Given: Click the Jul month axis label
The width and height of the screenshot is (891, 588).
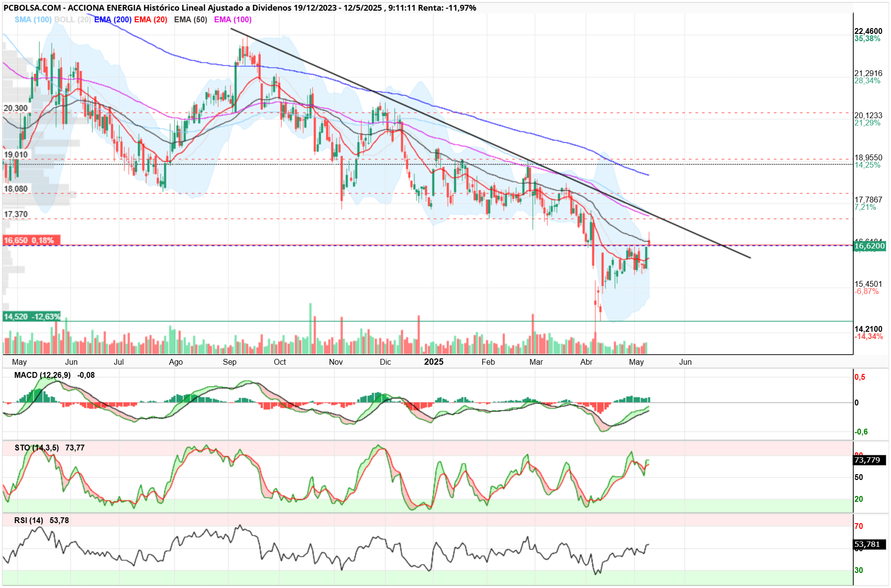Looking at the screenshot, I should [x=119, y=362].
